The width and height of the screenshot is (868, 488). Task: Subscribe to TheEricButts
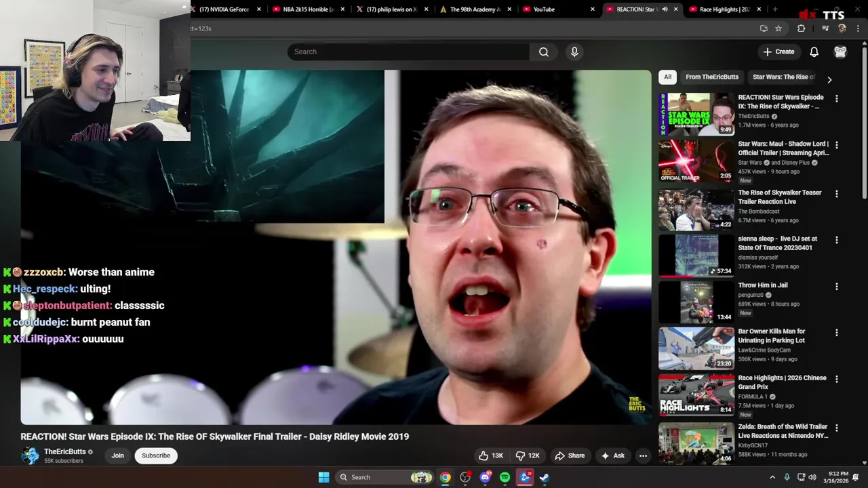(x=156, y=455)
